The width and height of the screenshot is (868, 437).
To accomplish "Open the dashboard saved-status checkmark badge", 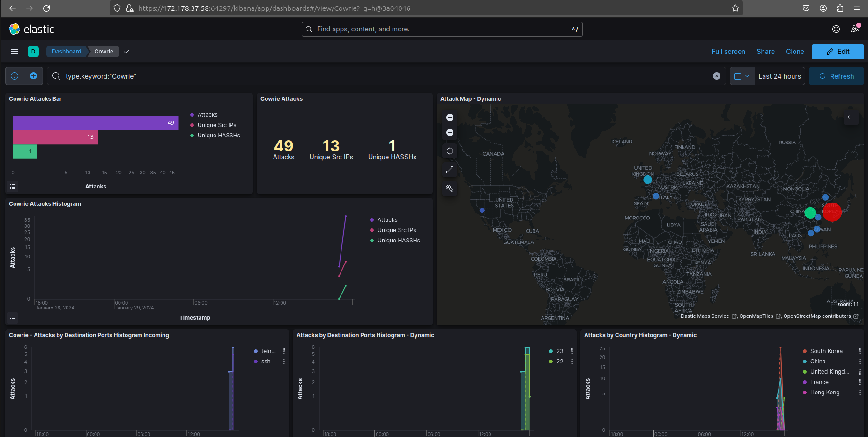I will 126,52.
